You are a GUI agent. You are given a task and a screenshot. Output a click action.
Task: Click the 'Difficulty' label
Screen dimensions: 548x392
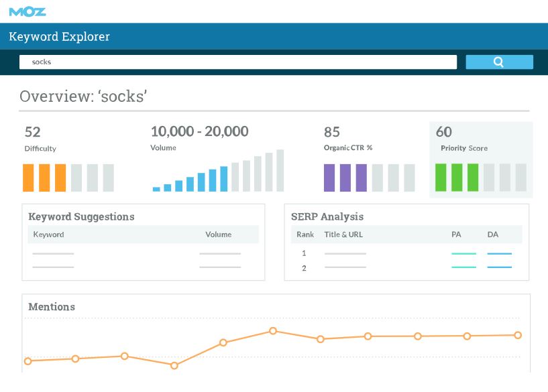(x=40, y=148)
